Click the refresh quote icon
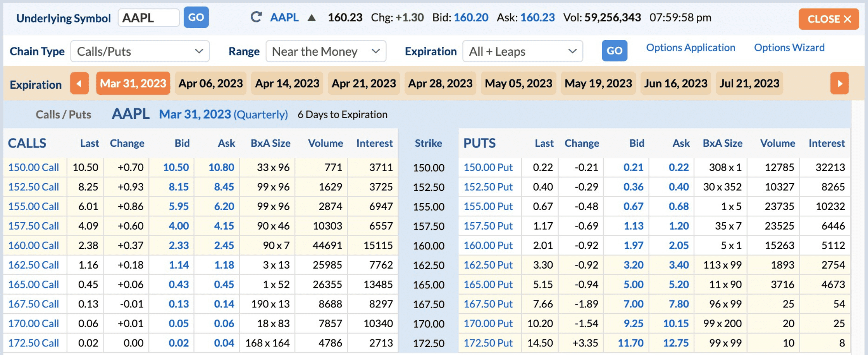 [256, 17]
